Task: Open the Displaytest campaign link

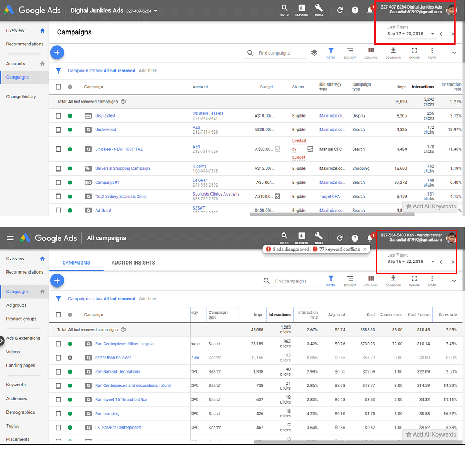Action: [105, 115]
